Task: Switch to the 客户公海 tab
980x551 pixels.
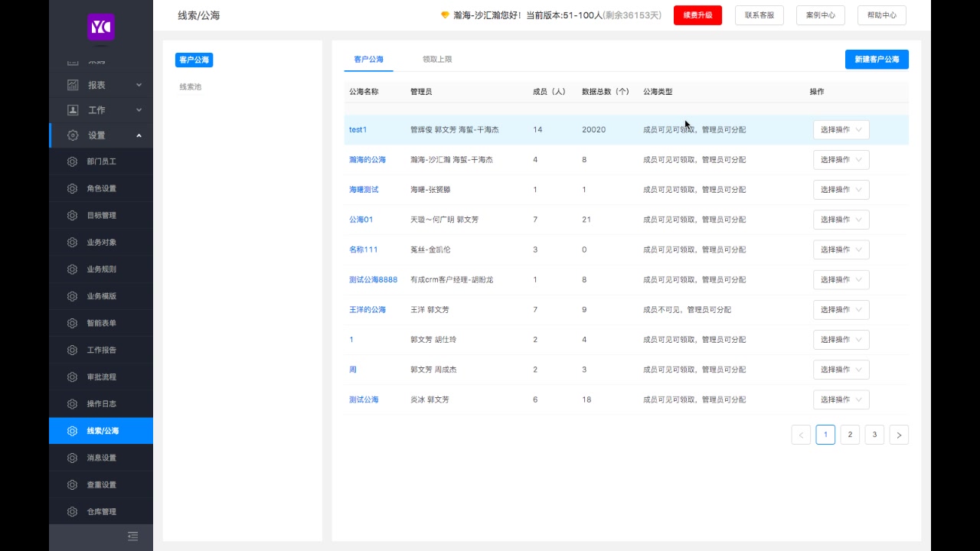Action: pos(368,59)
